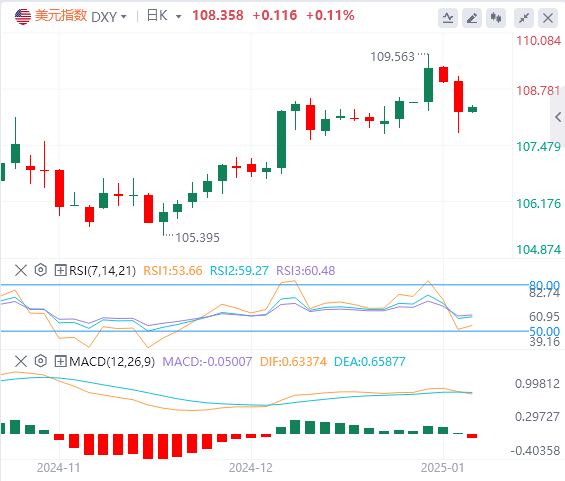Click the low label 105.395
Viewport: 565px width, 481px height.
[x=197, y=238]
